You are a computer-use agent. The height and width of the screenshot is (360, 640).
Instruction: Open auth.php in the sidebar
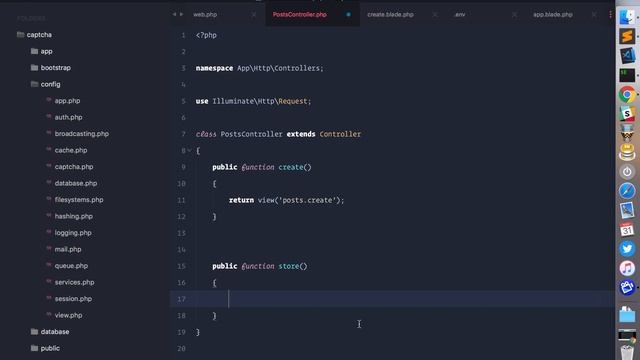pos(68,117)
